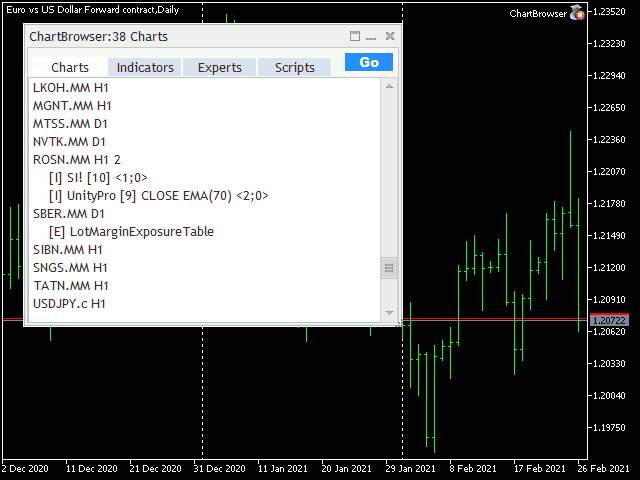Click the blue Go button
The width and height of the screenshot is (640, 480).
point(369,62)
